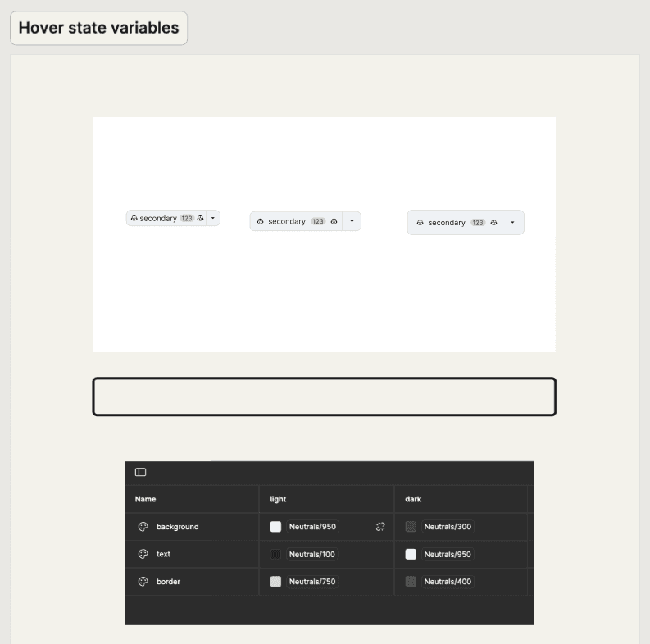Click the detach alias icon beside Neutrals/950
Viewport: 650px width, 644px height.
tap(380, 527)
